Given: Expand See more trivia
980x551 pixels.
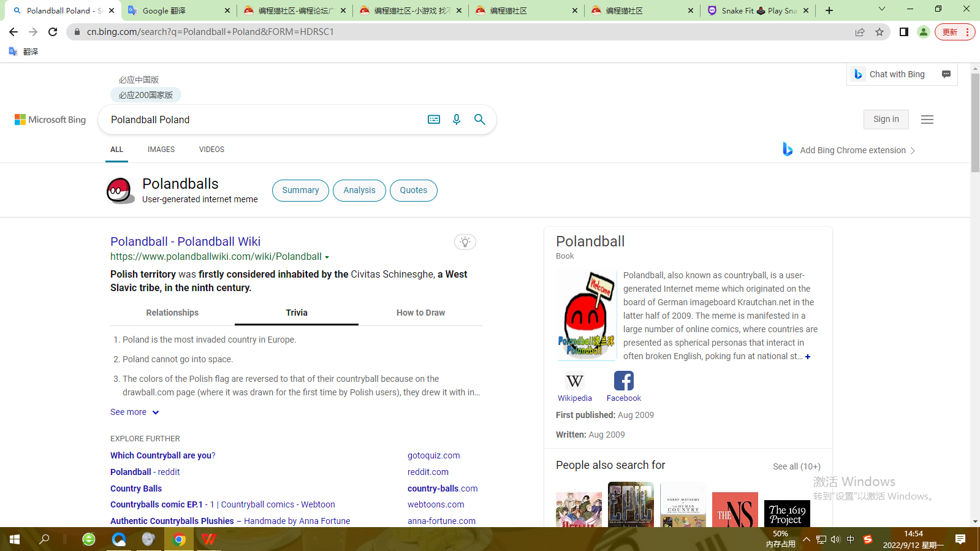Looking at the screenshot, I should pos(135,412).
